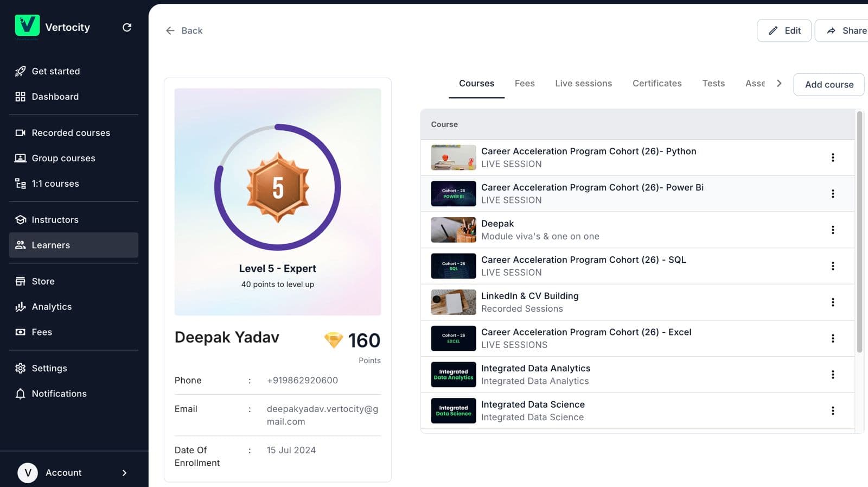Show more tabs with right chevron
The image size is (868, 487).
[x=779, y=83]
